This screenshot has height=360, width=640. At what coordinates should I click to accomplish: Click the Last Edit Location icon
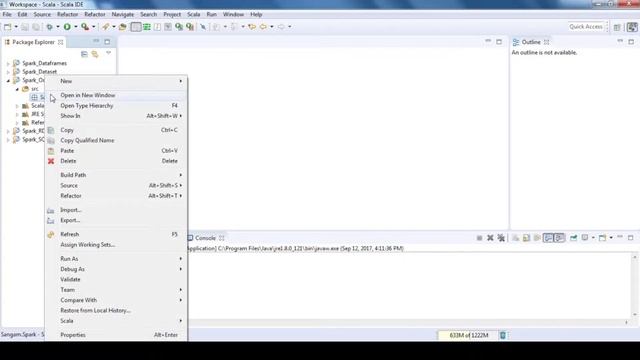[x=252, y=27]
